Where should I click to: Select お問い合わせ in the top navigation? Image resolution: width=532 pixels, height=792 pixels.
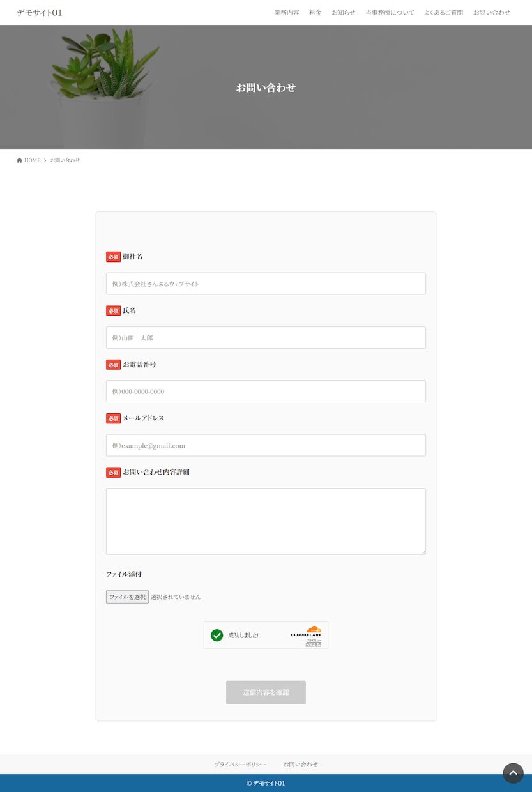pyautogui.click(x=492, y=13)
